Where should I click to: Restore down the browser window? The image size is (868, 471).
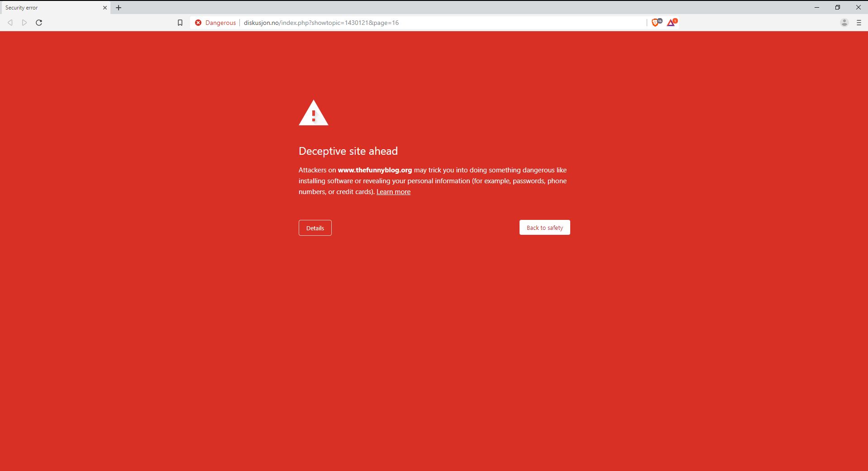(x=838, y=7)
